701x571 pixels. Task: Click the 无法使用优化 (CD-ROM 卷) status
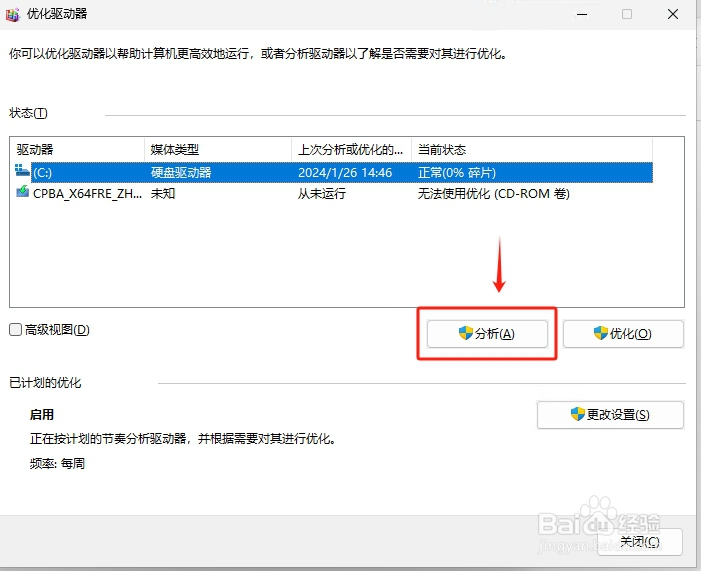494,194
